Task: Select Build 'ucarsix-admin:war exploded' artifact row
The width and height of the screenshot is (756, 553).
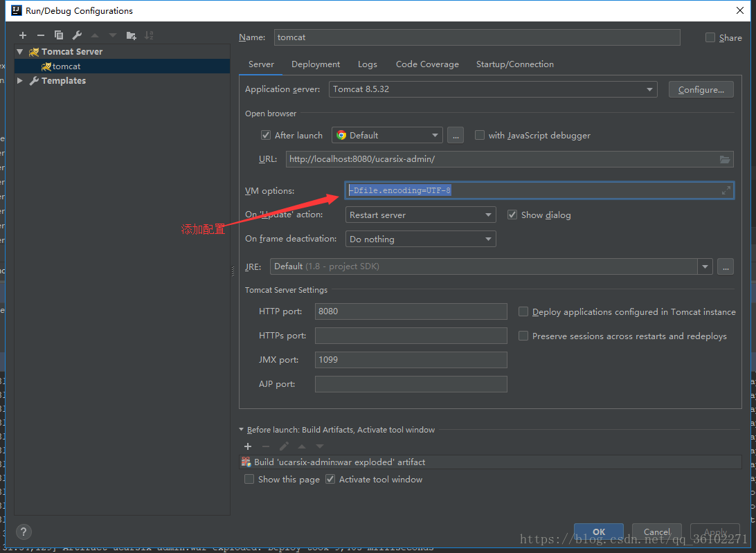Action: pos(490,462)
